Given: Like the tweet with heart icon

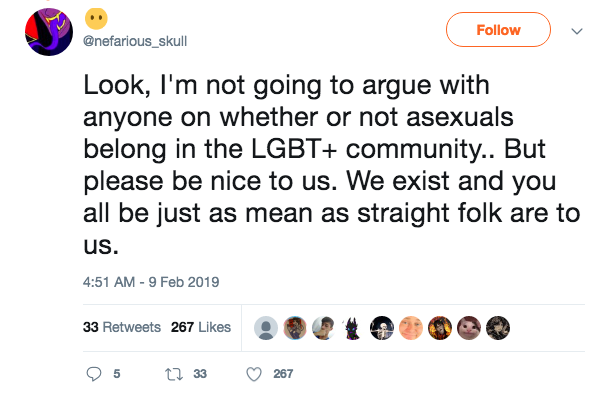Looking at the screenshot, I should [x=254, y=374].
